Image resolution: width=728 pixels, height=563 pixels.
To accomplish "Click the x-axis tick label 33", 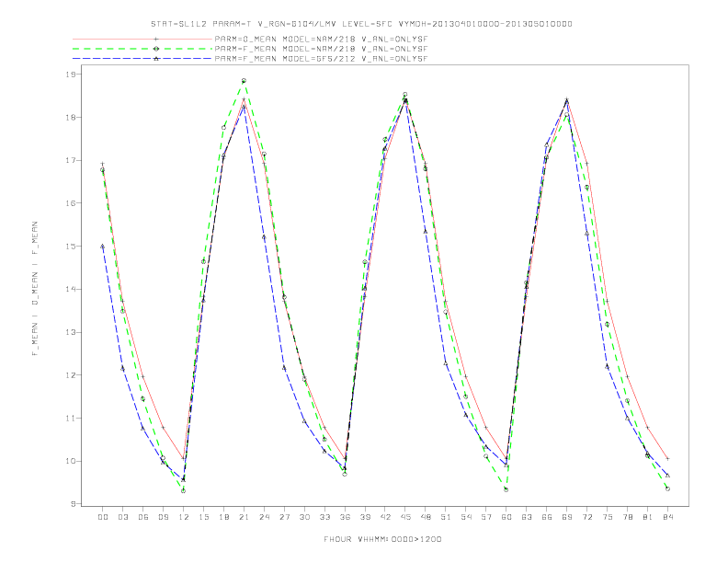I will 324,517.
